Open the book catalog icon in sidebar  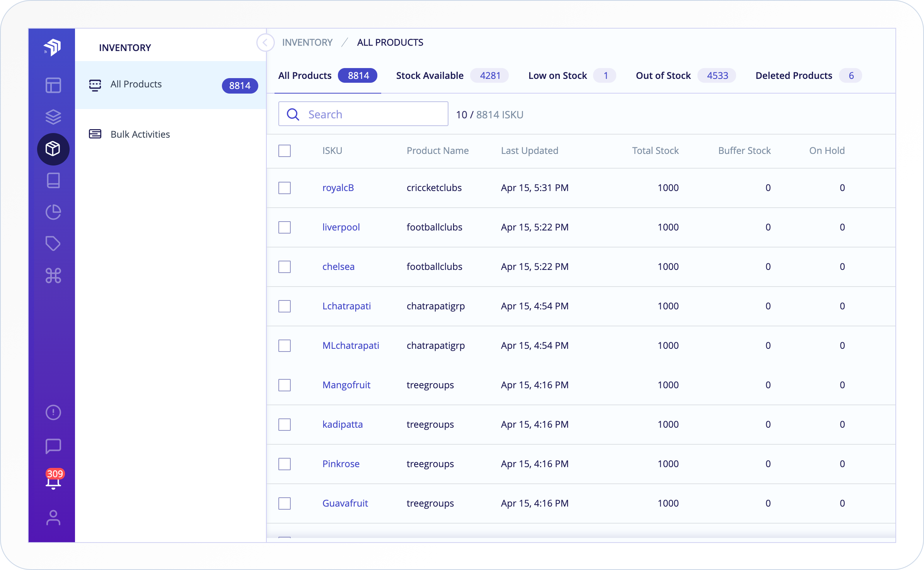coord(53,180)
